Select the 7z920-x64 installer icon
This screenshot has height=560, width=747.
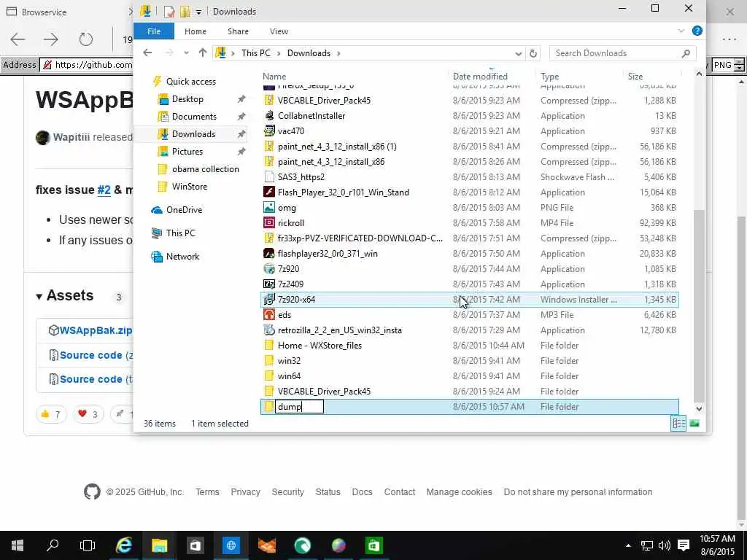point(269,300)
